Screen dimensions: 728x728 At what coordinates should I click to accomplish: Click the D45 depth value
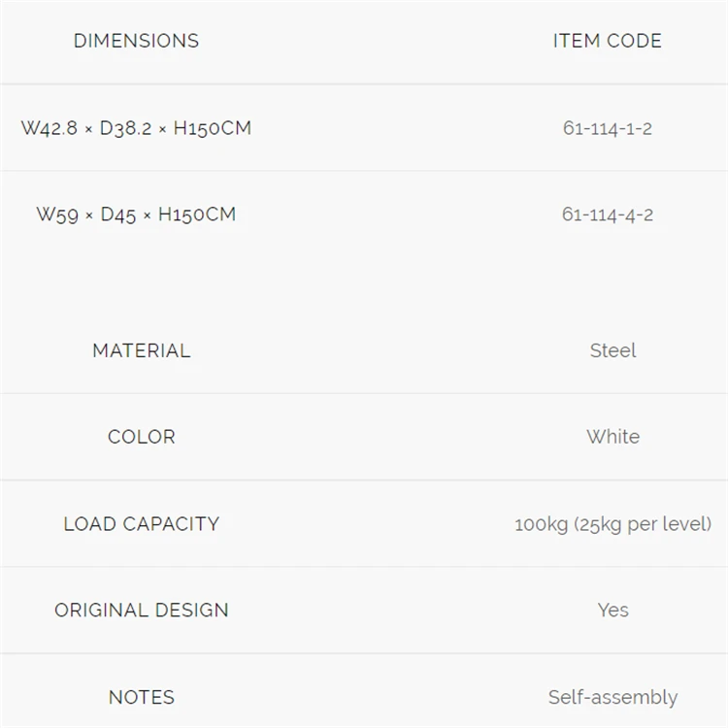(117, 215)
